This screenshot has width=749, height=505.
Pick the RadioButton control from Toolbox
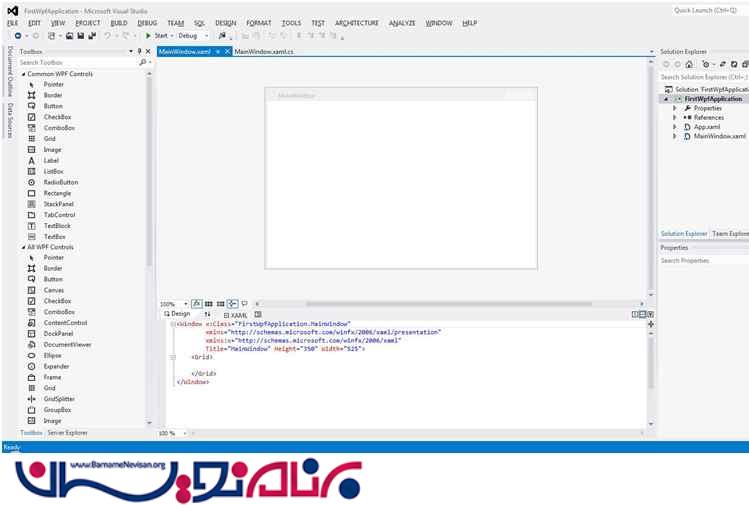60,182
